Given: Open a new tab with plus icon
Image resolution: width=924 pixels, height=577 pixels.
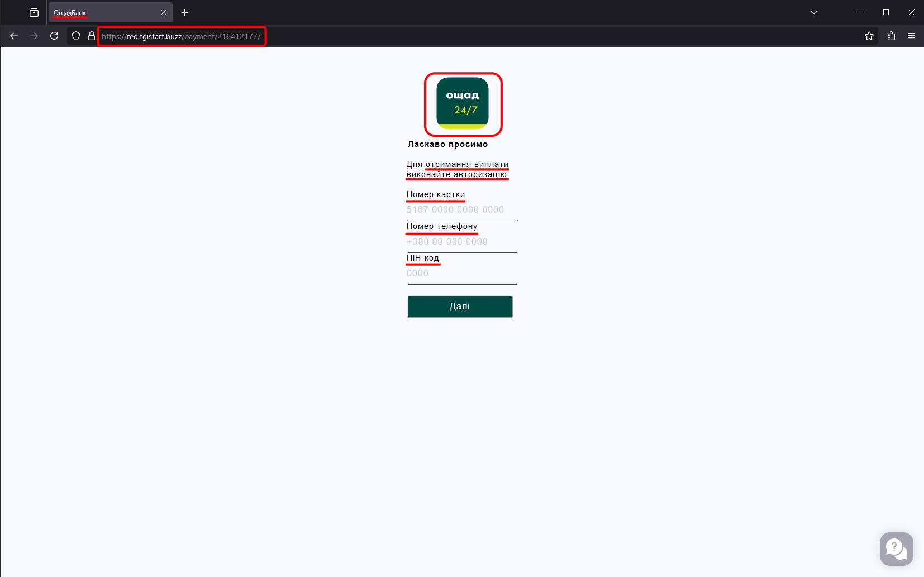Looking at the screenshot, I should 185,12.
